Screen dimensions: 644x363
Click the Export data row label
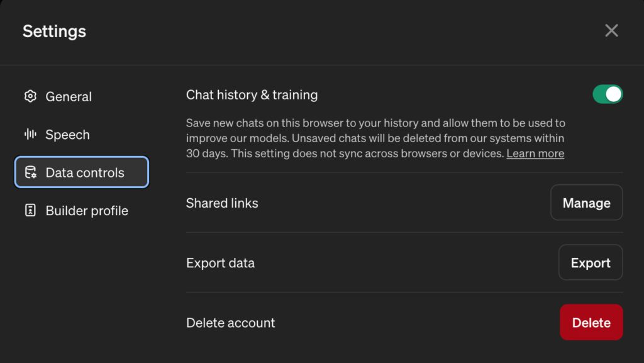[220, 263]
